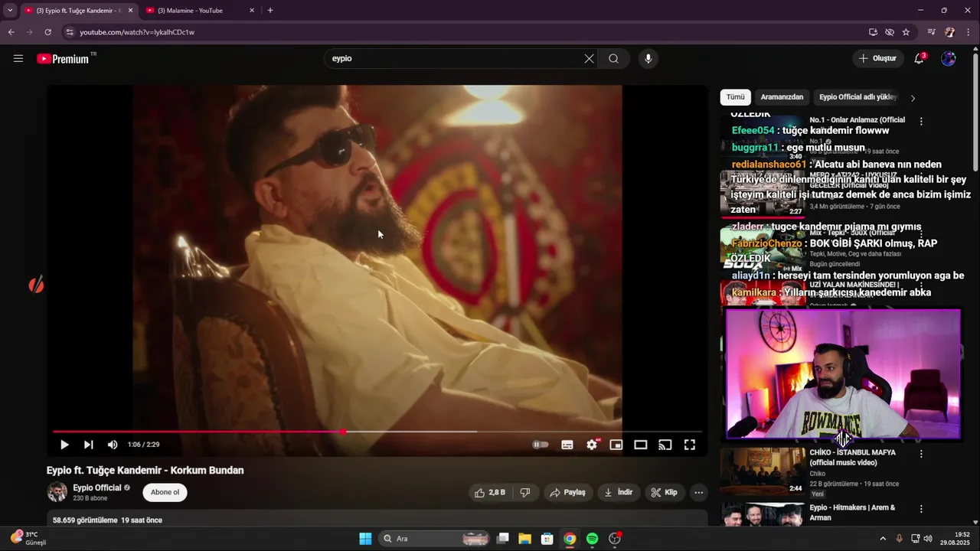Open CHİKO İSTANBUL MAFYA thumbnail

[763, 471]
